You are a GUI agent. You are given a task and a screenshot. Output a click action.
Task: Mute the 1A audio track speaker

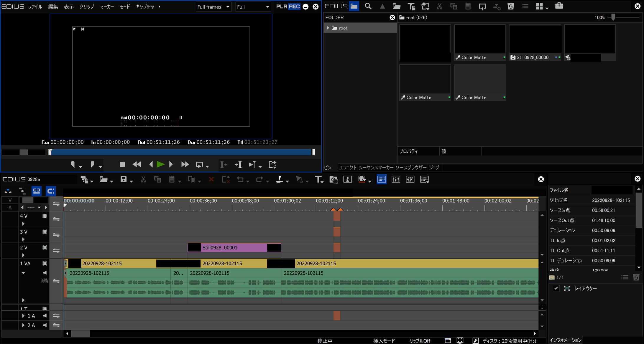tap(45, 316)
